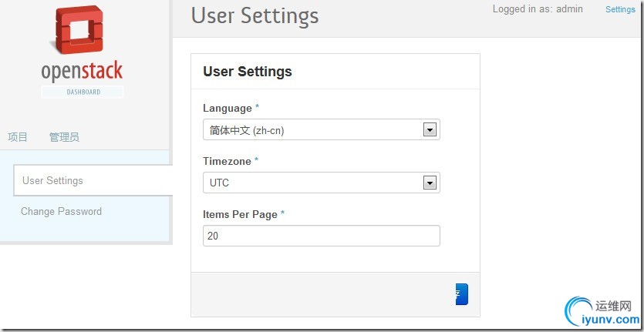Click the User Settings form title

tap(247, 72)
